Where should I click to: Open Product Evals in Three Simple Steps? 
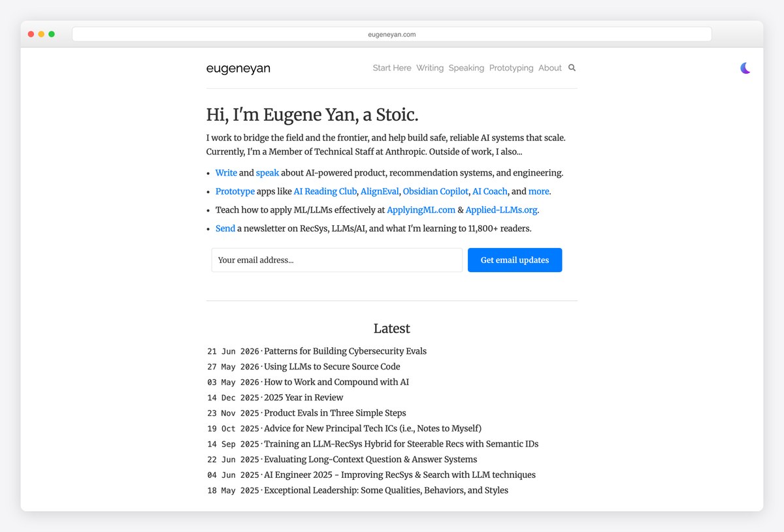[x=335, y=413]
